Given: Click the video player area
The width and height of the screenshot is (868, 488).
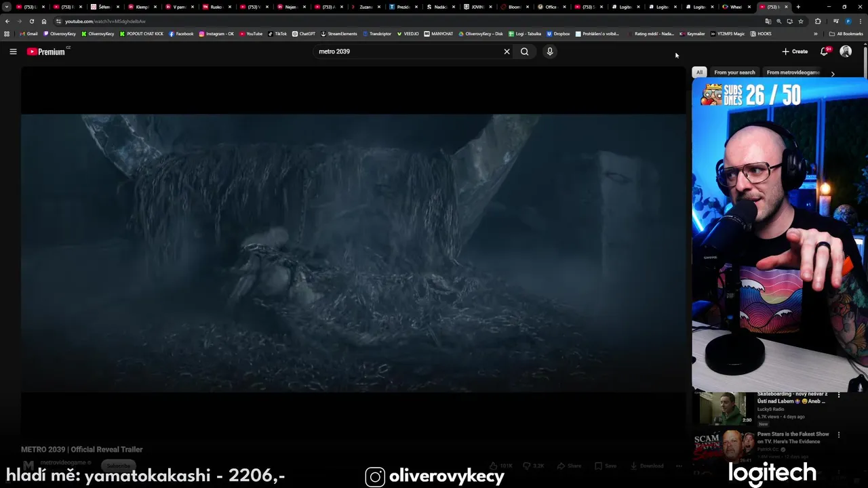Looking at the screenshot, I should (x=354, y=253).
